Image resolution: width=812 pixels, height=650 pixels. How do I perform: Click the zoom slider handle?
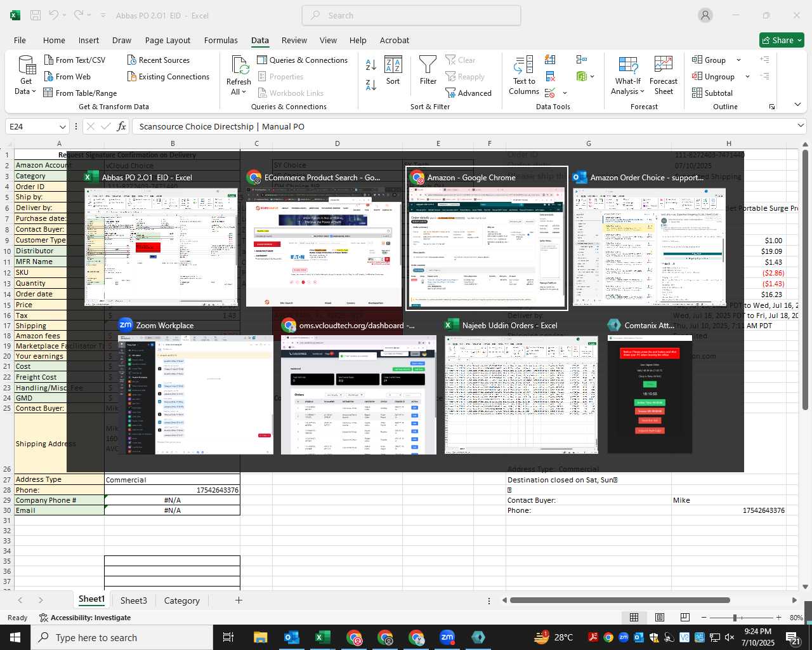coord(735,618)
